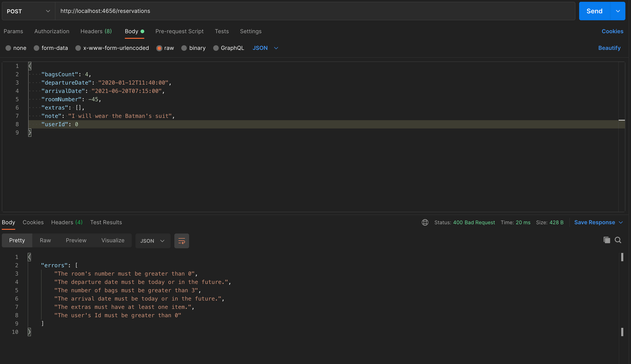View the Test Results section
Screen dimensions: 631x364
[106, 222]
